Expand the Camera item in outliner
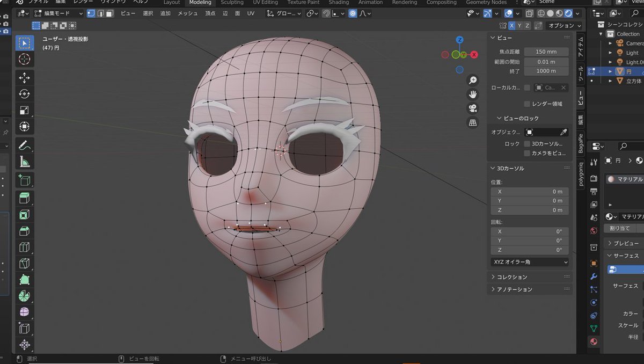Screen dimensions: 644x364 pos(610,43)
